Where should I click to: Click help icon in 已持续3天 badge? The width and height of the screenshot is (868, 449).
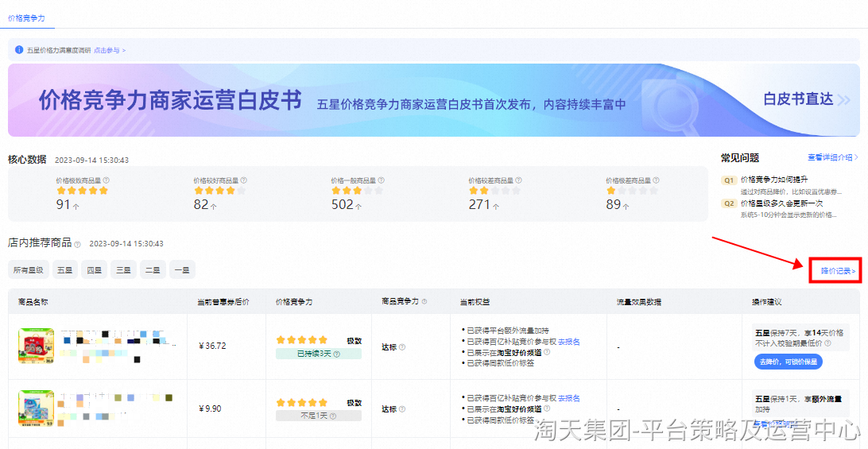click(x=336, y=354)
